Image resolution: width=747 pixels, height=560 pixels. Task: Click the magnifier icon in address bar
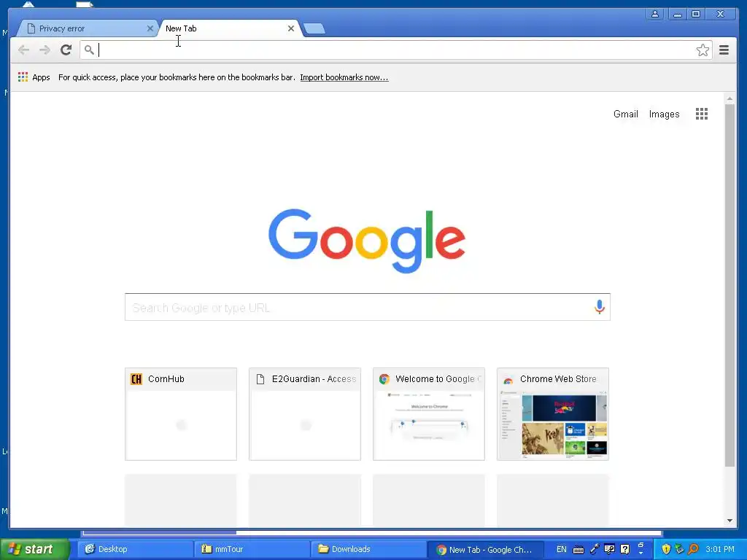(x=89, y=50)
